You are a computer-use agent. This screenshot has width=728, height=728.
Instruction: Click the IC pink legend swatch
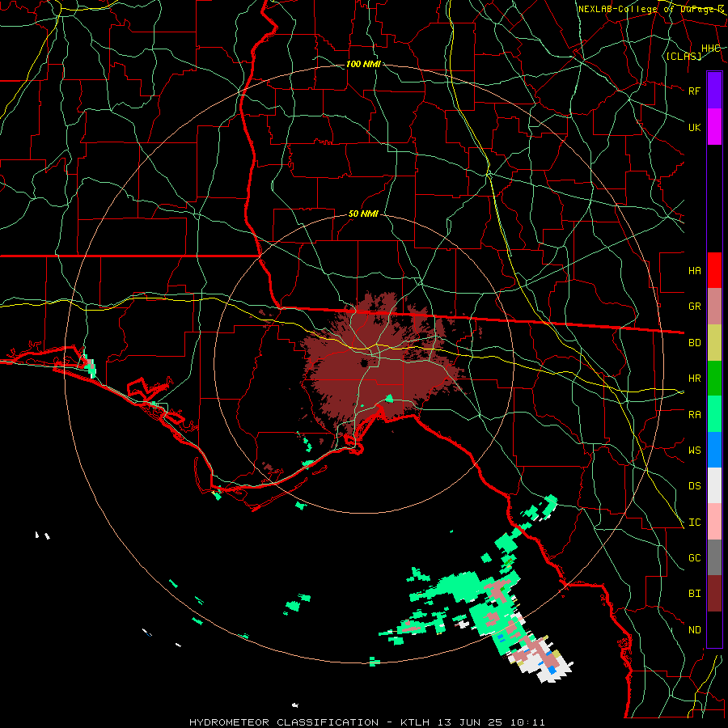point(714,522)
